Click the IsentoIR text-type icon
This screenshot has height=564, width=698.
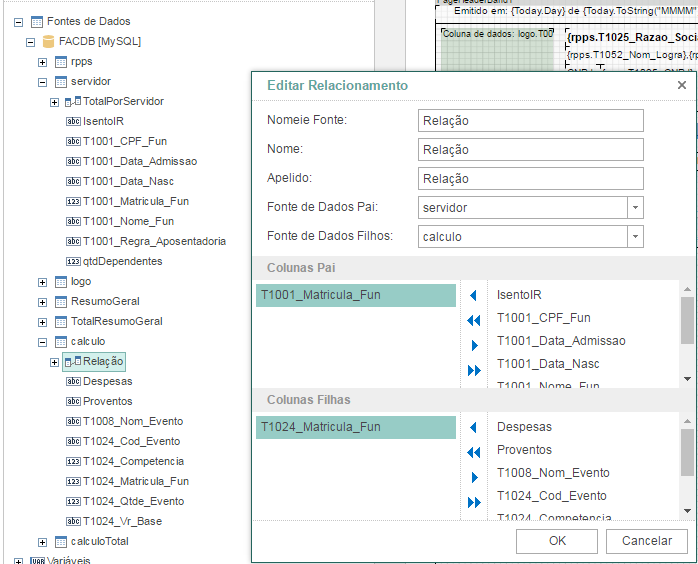(x=73, y=121)
